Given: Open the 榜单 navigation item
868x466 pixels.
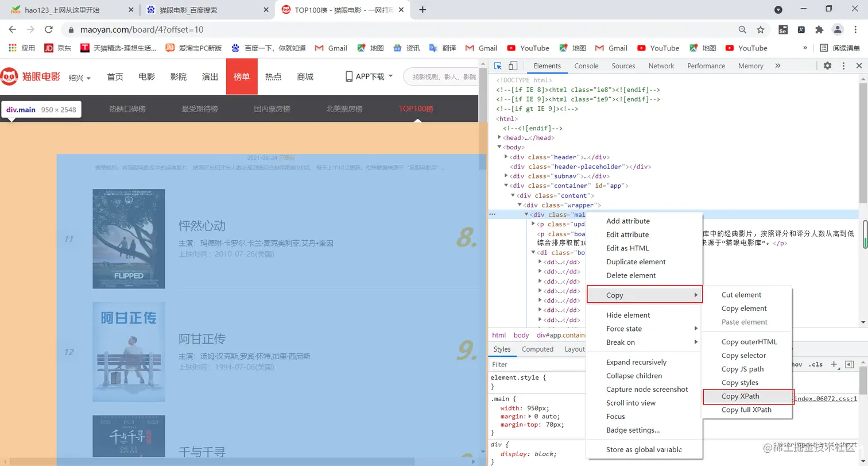Looking at the screenshot, I should click(x=242, y=76).
